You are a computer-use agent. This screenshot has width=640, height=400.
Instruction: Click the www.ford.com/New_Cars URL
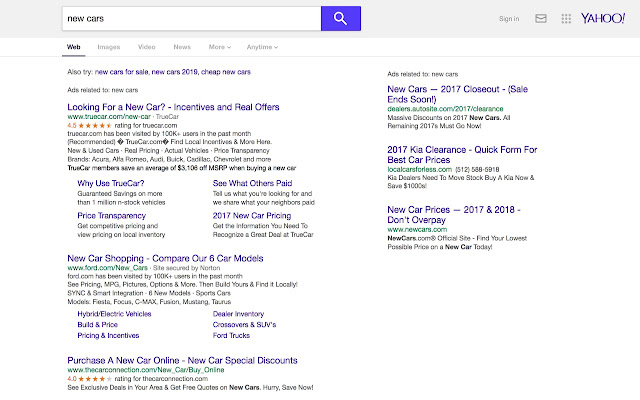point(107,268)
